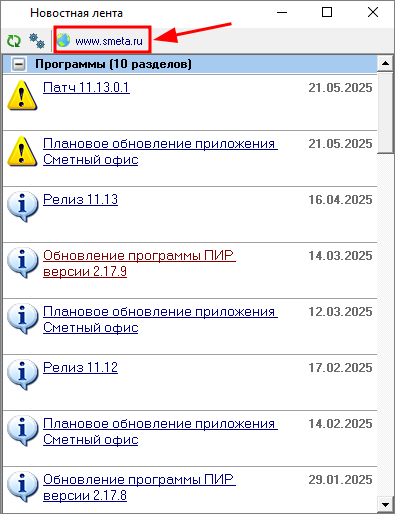The height and width of the screenshot is (514, 395).
Task: Open Обновление программы ПИР версии 2.17.9 link
Action: 139,264
